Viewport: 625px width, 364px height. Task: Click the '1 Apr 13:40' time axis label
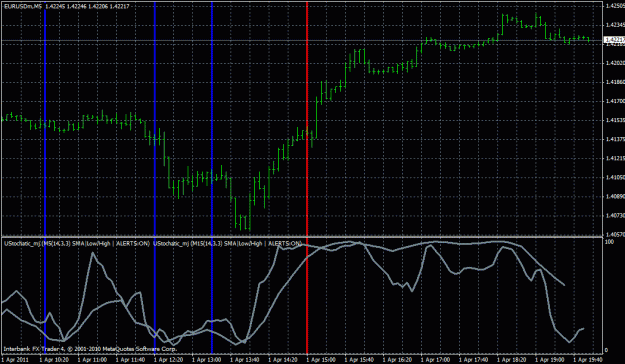click(x=245, y=360)
